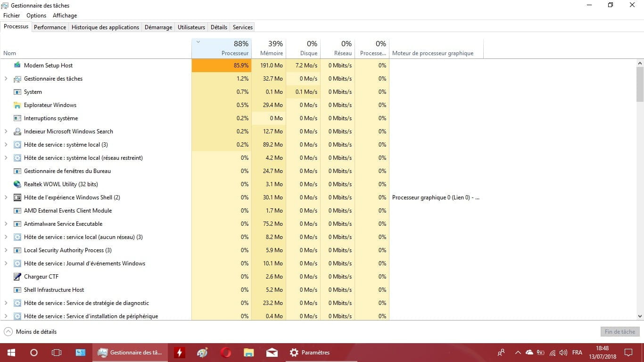Click the FRA language indicator

577,352
